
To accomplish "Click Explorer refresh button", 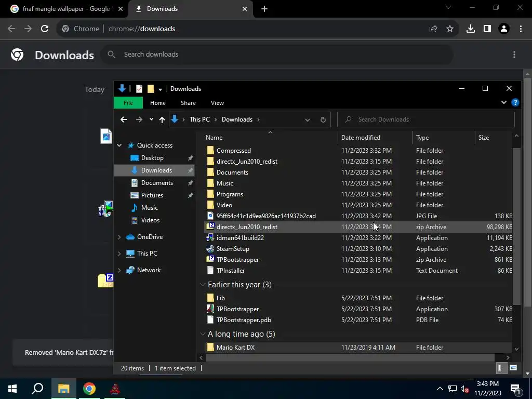I will coord(323,119).
